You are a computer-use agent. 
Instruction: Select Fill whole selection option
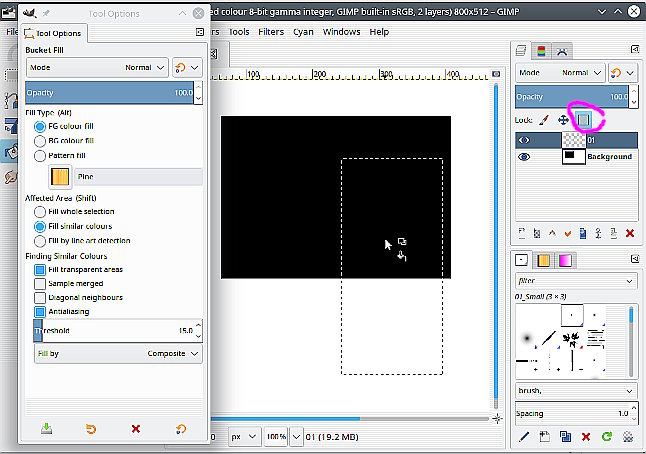[40, 212]
